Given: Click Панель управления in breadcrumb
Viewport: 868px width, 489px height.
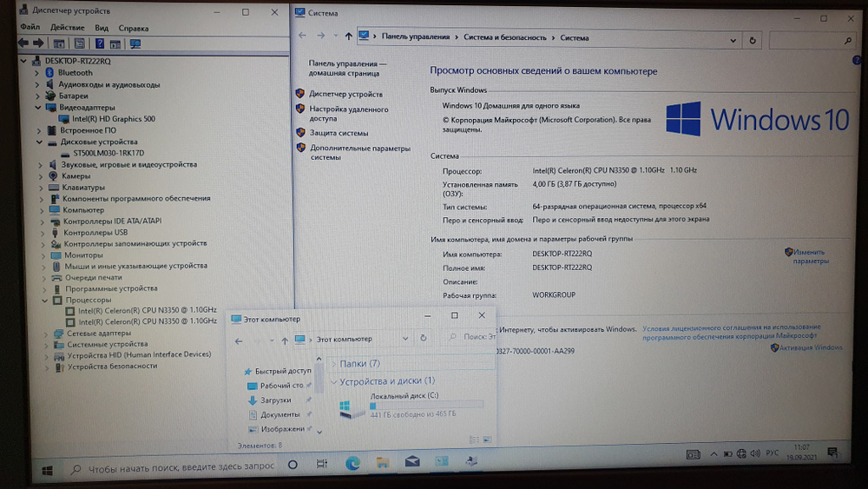Looking at the screenshot, I should pyautogui.click(x=415, y=36).
